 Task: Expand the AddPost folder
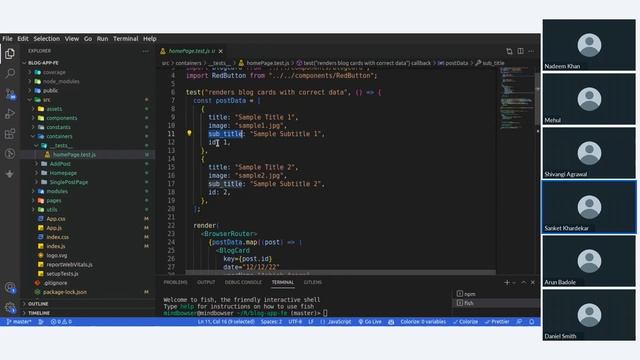(60, 164)
